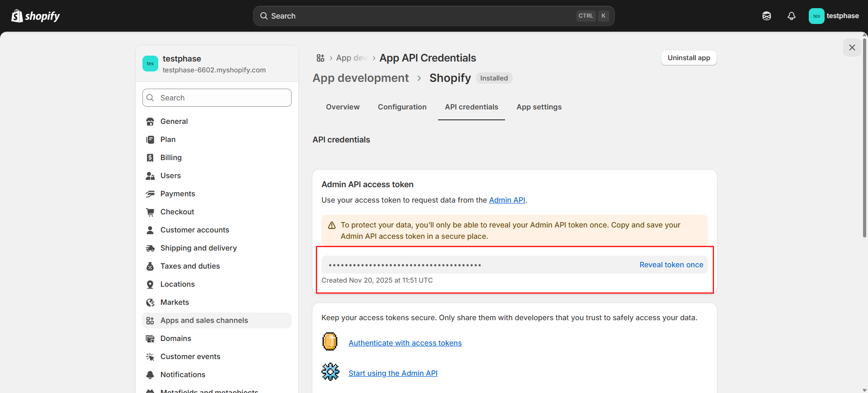Open the Admin API link
Image resolution: width=868 pixels, height=393 pixels.
[x=507, y=200]
